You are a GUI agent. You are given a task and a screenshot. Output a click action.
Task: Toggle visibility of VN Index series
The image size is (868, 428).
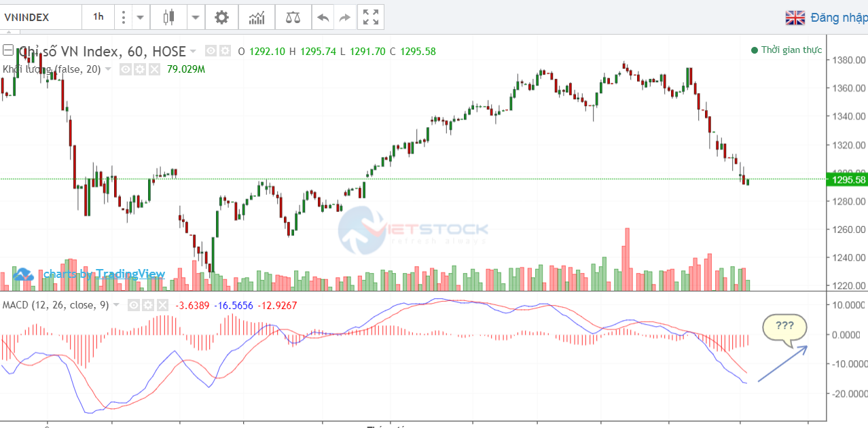pyautogui.click(x=211, y=51)
